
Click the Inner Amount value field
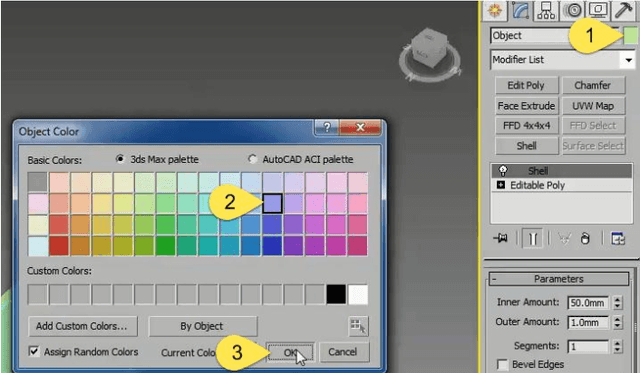coord(589,303)
